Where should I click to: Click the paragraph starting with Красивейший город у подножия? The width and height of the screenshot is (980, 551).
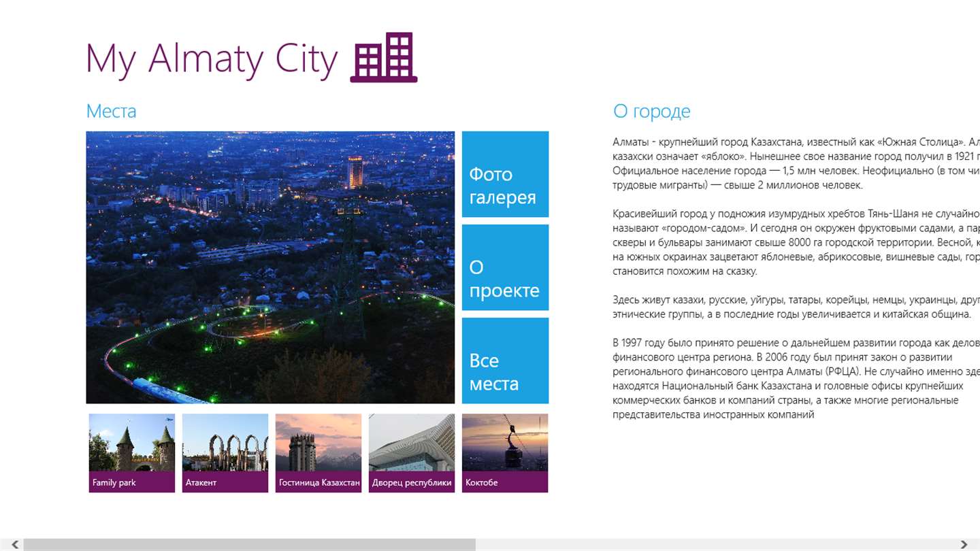(796, 242)
